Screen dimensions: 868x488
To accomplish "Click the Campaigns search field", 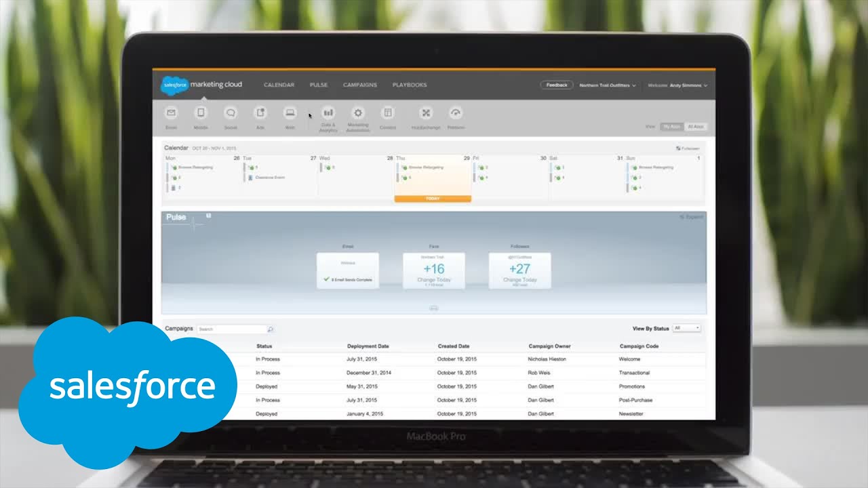I will coord(231,329).
